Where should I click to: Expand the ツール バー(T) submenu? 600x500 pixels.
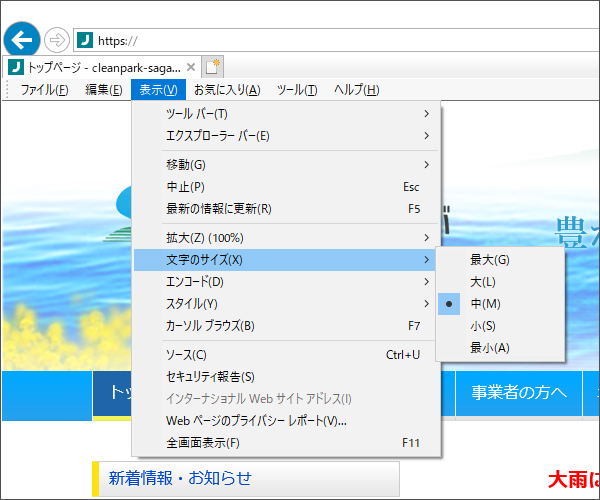[x=285, y=114]
